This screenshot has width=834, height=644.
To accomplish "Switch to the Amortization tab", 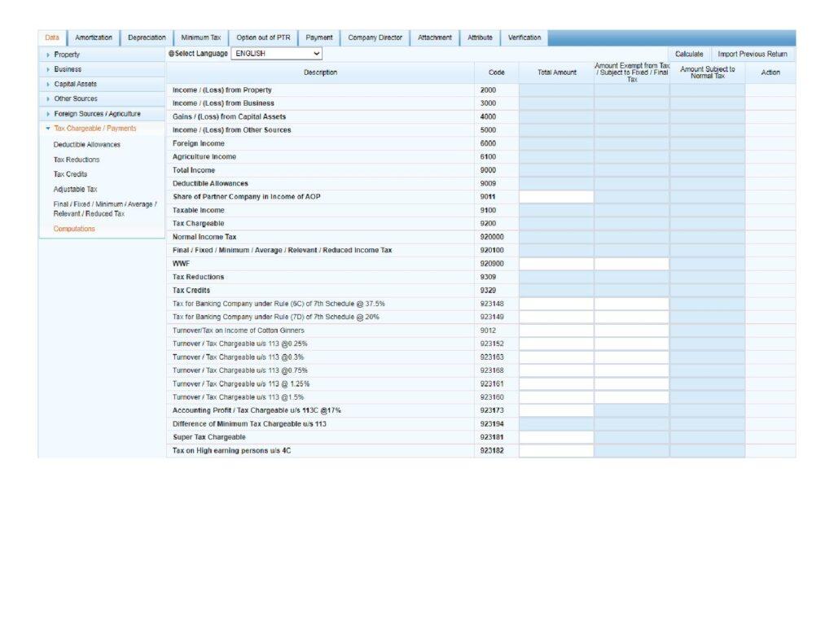I will [x=94, y=38].
